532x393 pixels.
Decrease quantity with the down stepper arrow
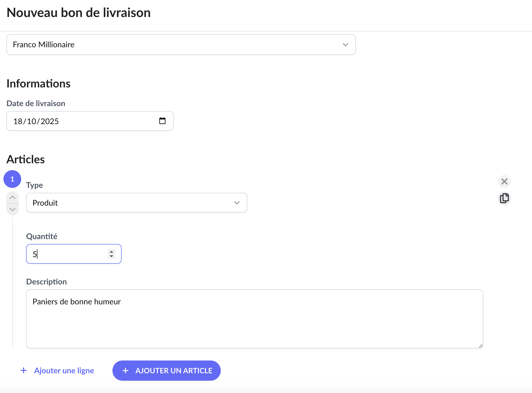111,256
